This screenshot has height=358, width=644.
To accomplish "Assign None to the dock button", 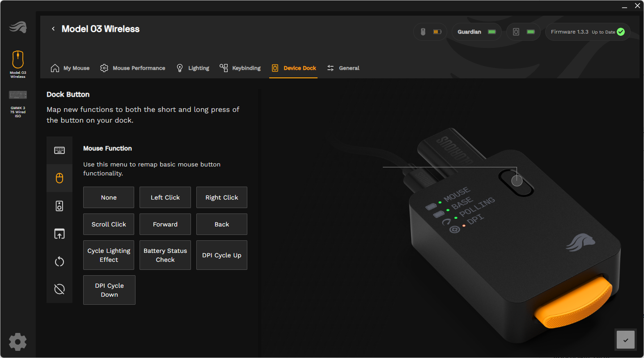I will click(x=109, y=197).
